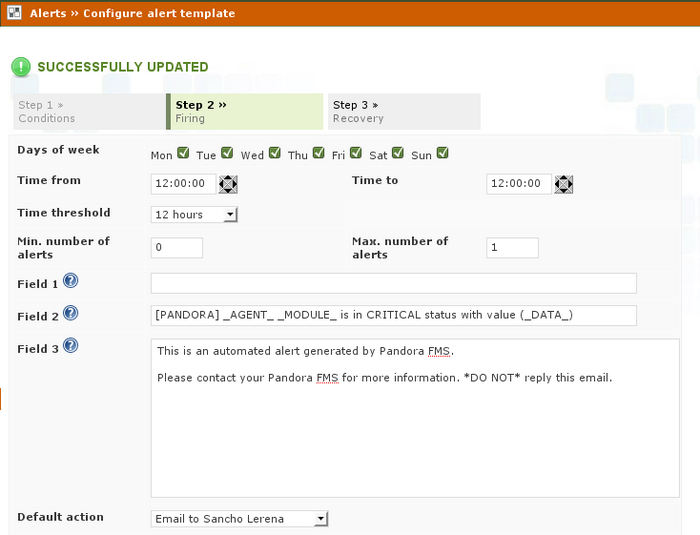Click the help icon next to Field 1
This screenshot has height=535, width=700.
point(71,282)
